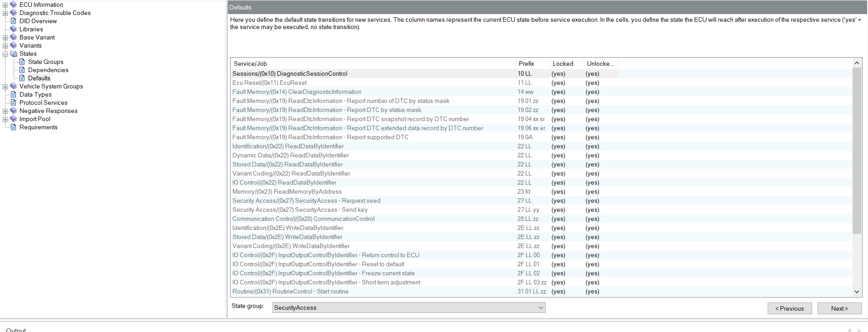The height and width of the screenshot is (332, 868).
Task: Collapse the States tree node
Action: point(5,54)
